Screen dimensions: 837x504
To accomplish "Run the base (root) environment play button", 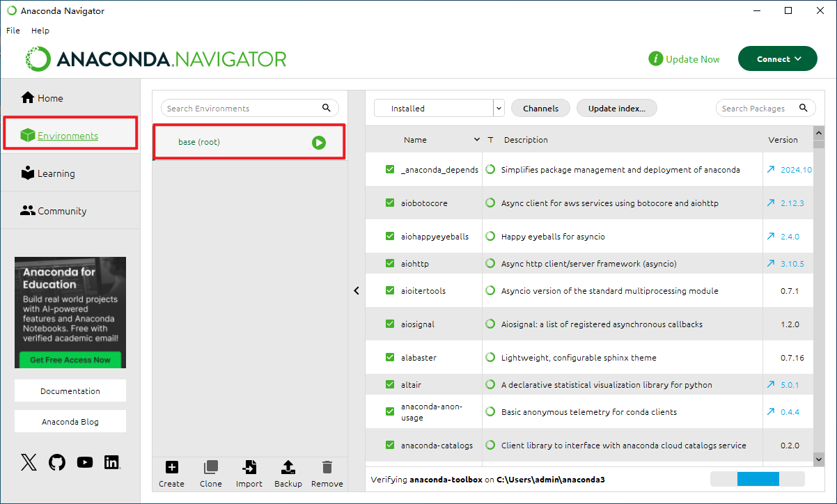I will tap(318, 142).
